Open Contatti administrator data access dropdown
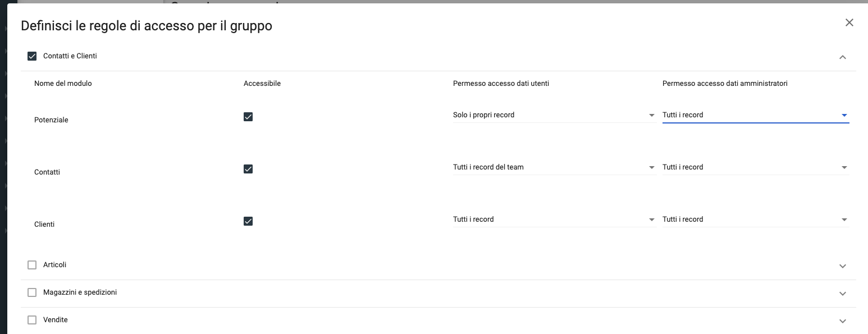The image size is (868, 334). [755, 167]
